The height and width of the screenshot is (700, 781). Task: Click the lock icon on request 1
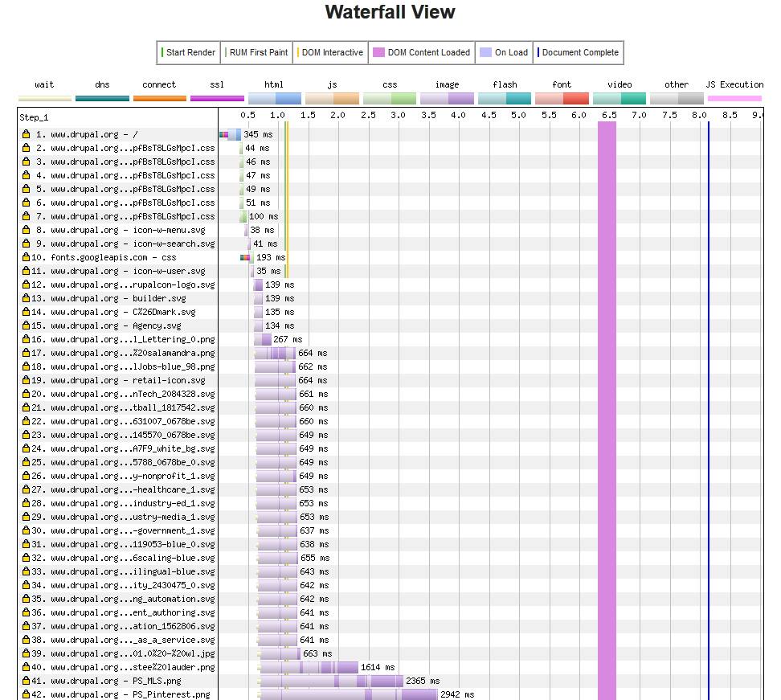pyautogui.click(x=26, y=135)
